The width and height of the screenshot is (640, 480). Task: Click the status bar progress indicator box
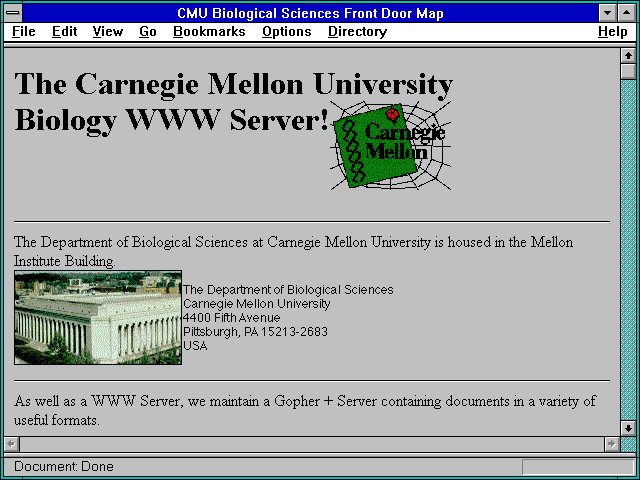click(x=578, y=467)
